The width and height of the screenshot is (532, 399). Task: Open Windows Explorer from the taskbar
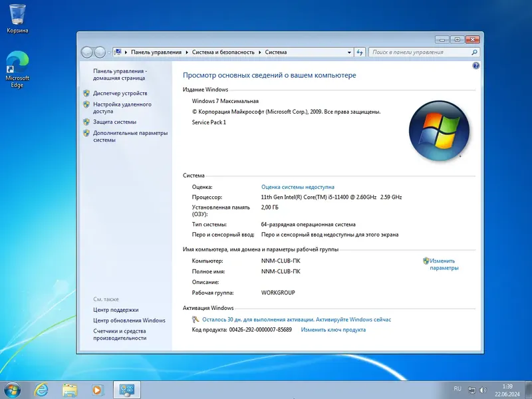tap(70, 391)
